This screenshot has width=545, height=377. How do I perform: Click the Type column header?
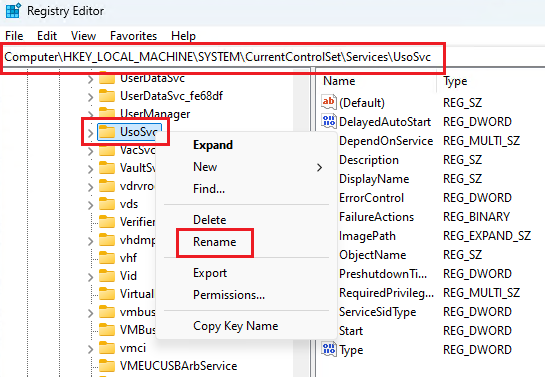point(455,81)
